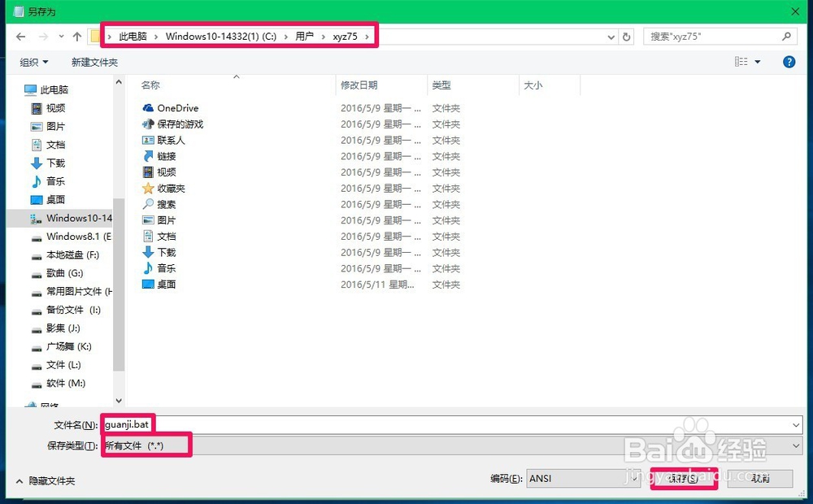Click the search magnifier icon
813x504 pixels.
pyautogui.click(x=785, y=36)
